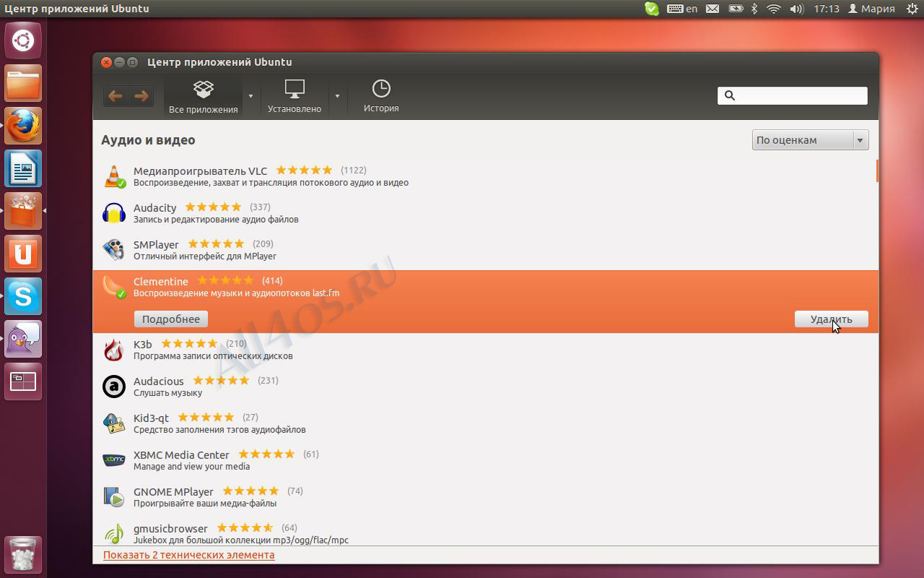Viewport: 924px width, 578px height.
Task: Open Files manager from the launcher
Action: [x=23, y=83]
